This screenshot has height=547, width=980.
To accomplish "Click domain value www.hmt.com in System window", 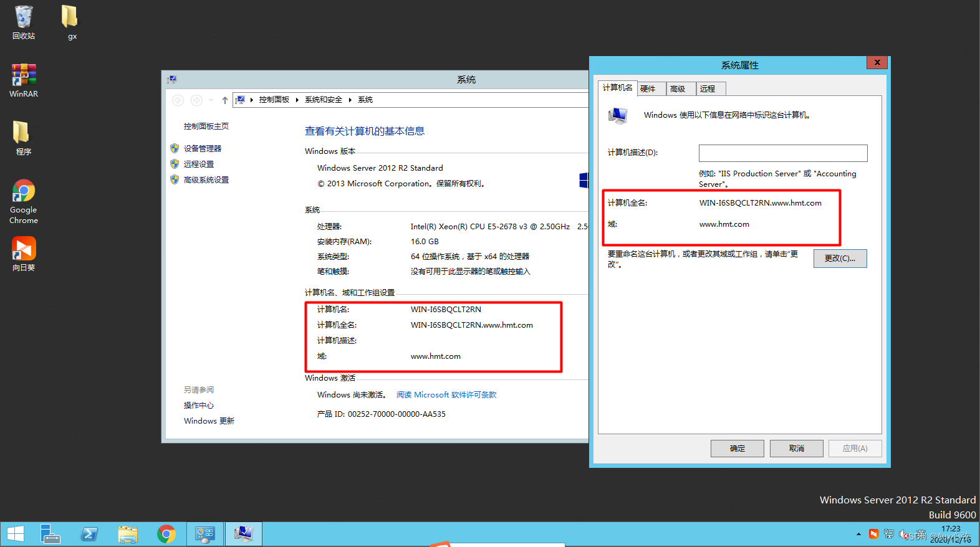I will tap(435, 356).
